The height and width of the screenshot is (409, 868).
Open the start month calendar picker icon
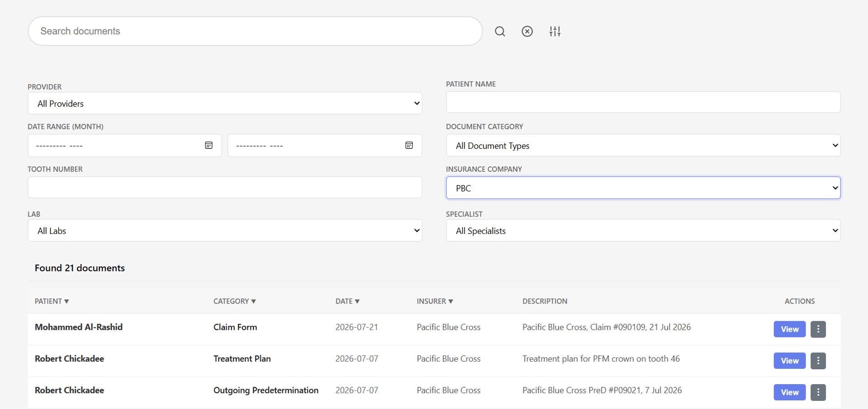(209, 145)
